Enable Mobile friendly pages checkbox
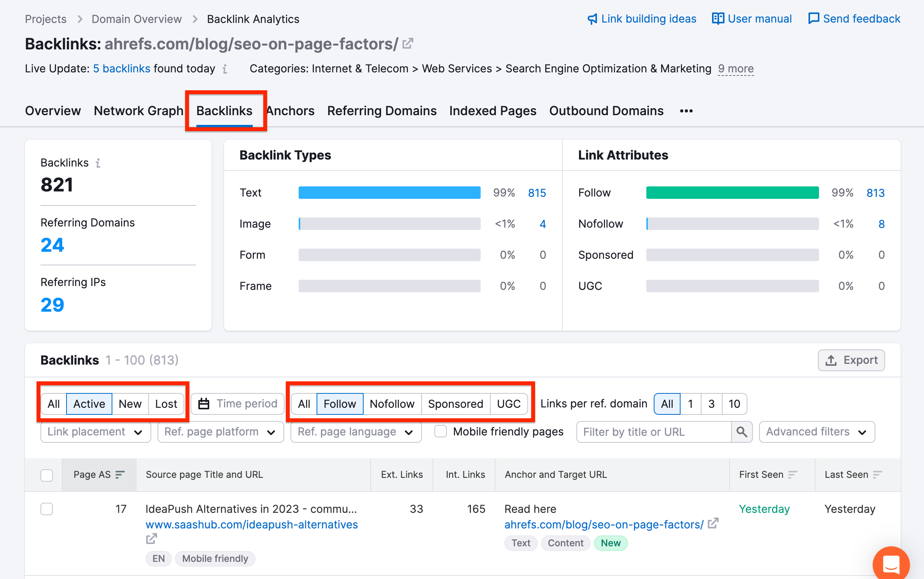This screenshot has height=579, width=924. (x=441, y=432)
